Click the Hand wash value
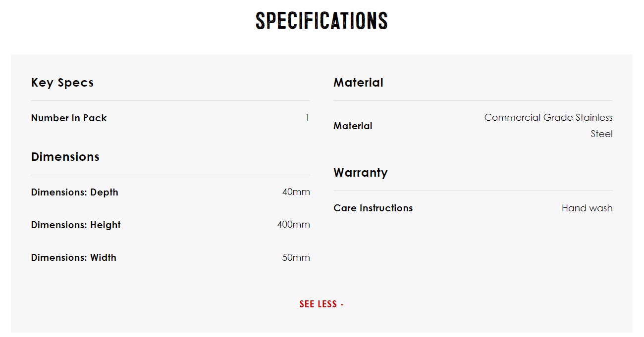 587,208
